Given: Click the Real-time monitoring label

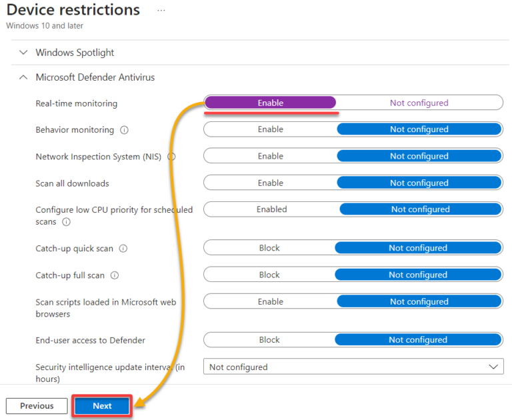Looking at the screenshot, I should 77,103.
